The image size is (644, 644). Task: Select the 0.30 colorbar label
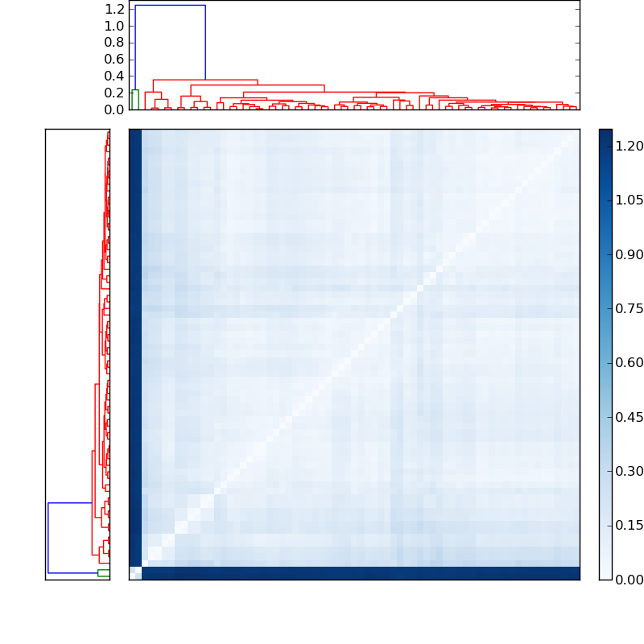[x=630, y=471]
